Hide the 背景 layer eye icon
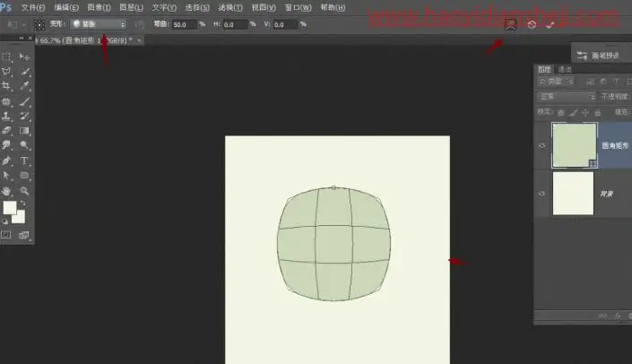Image resolution: width=632 pixels, height=364 pixels. [x=542, y=194]
